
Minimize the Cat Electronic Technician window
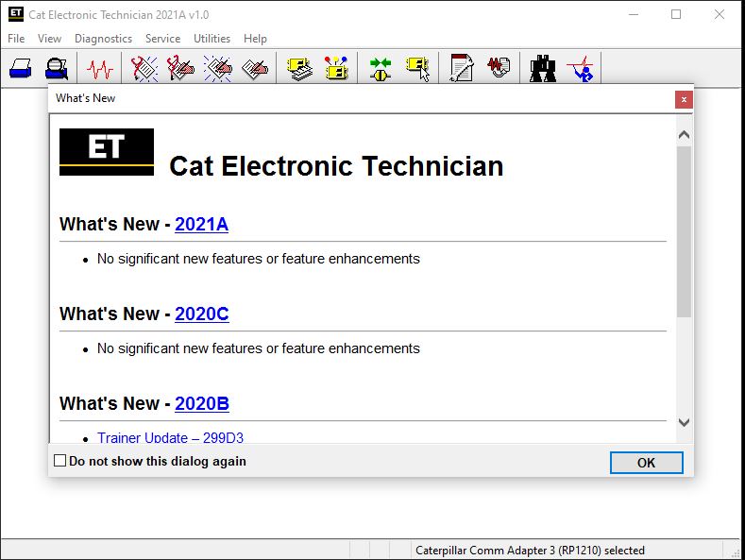pos(634,14)
